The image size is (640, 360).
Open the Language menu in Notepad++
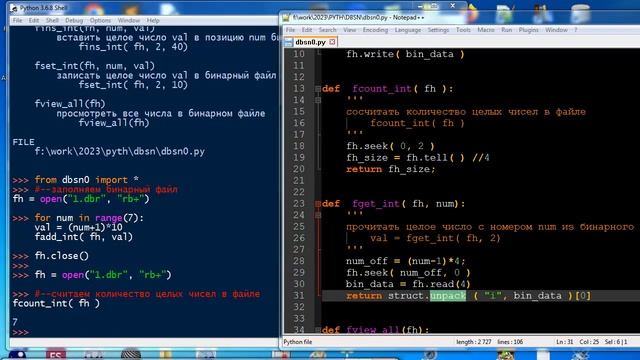pos(408,30)
